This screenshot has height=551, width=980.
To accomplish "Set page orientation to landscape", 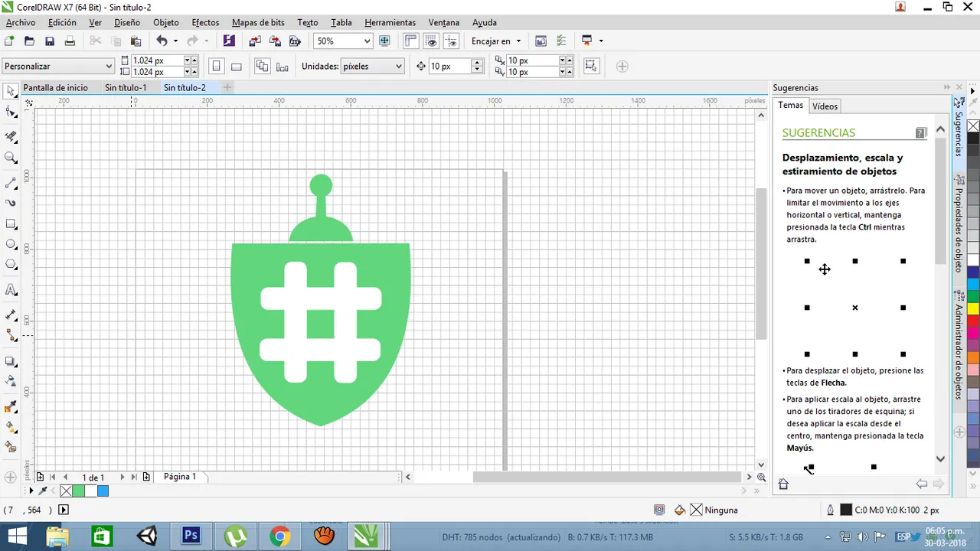I will 237,67.
